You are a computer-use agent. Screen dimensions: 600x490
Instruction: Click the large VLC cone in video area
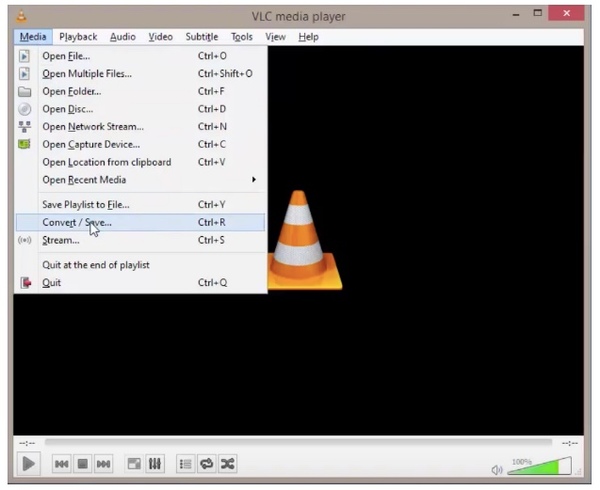[305, 240]
